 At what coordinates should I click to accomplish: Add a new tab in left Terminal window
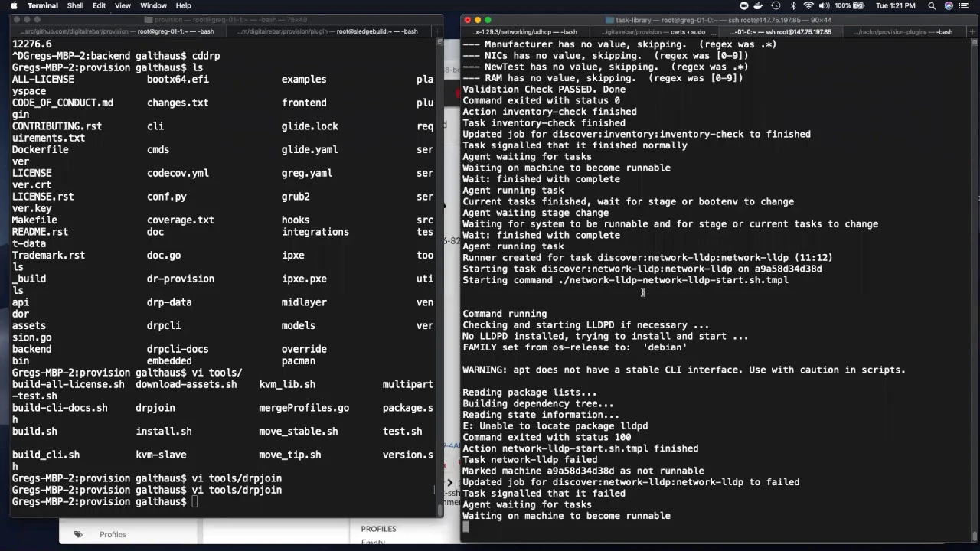[x=436, y=31]
